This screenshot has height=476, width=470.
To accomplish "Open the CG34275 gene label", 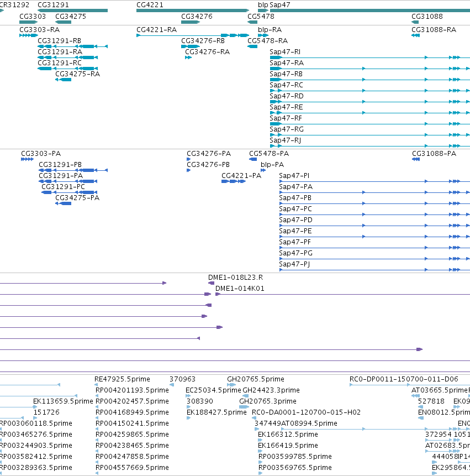I will [x=71, y=17].
